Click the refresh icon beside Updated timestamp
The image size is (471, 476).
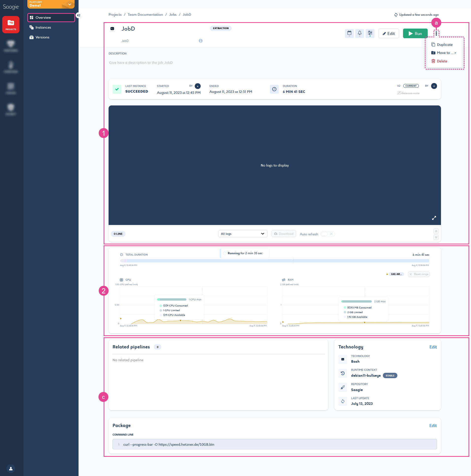point(396,15)
